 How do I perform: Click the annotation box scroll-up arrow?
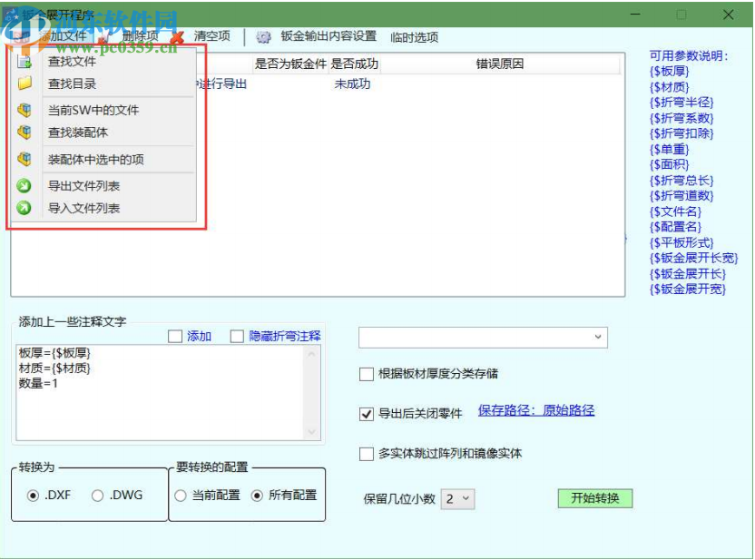coord(311,354)
